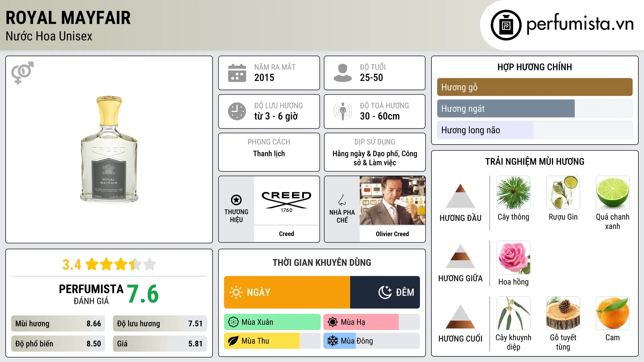Click the Creed 1760 brand logo
The height and width of the screenshot is (362, 644).
click(286, 201)
